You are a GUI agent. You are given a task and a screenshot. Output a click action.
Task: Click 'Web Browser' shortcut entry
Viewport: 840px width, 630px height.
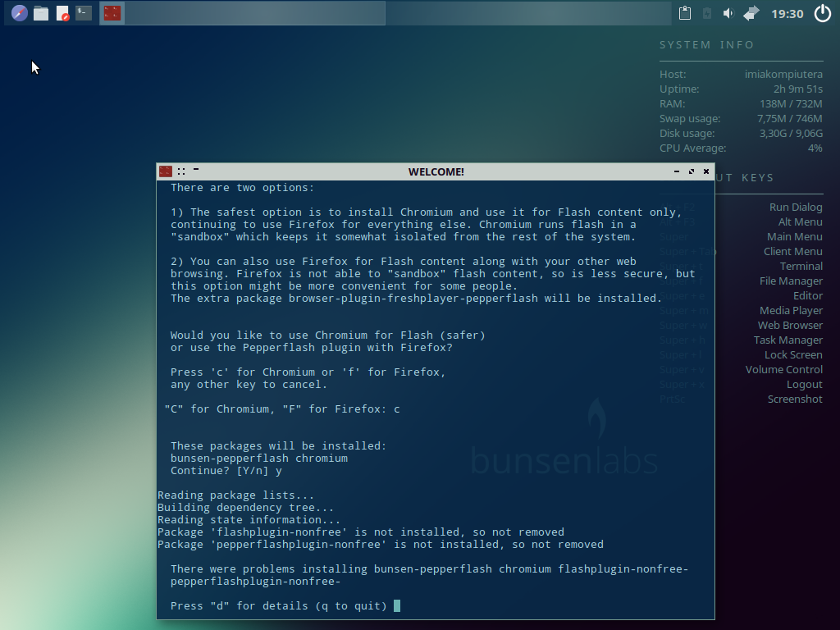(790, 325)
